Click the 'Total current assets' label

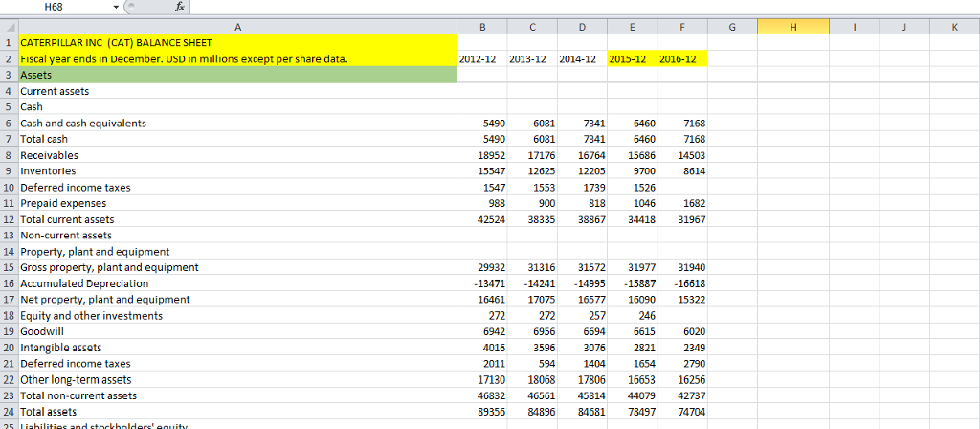point(68,219)
